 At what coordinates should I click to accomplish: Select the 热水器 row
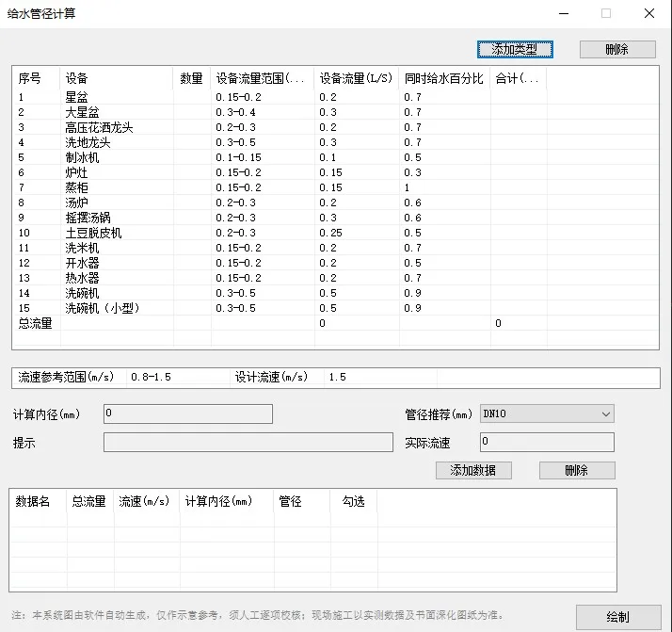[335, 278]
